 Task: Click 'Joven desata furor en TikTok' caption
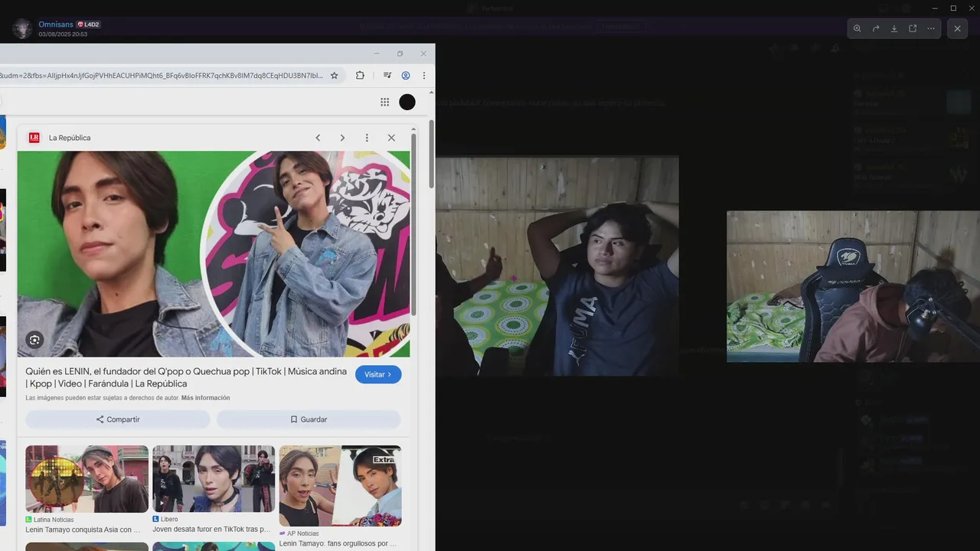[212, 530]
